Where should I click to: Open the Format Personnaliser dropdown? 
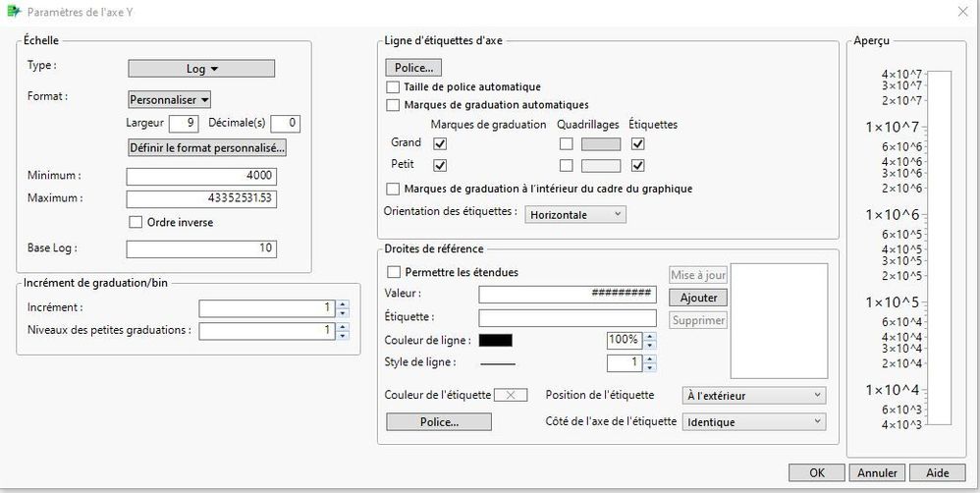[x=169, y=100]
